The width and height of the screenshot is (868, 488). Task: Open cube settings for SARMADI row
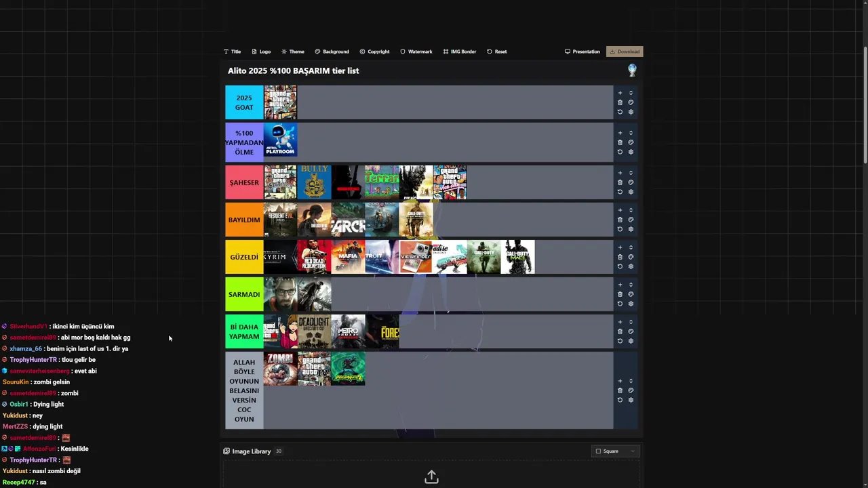[631, 304]
